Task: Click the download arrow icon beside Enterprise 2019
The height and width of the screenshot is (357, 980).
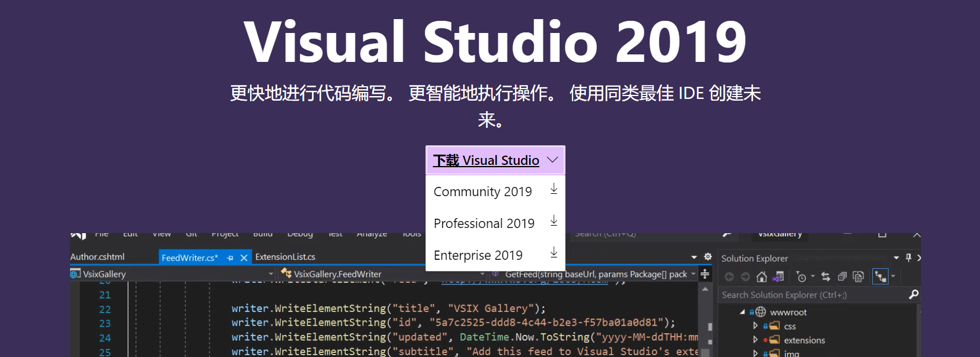Action: click(554, 253)
